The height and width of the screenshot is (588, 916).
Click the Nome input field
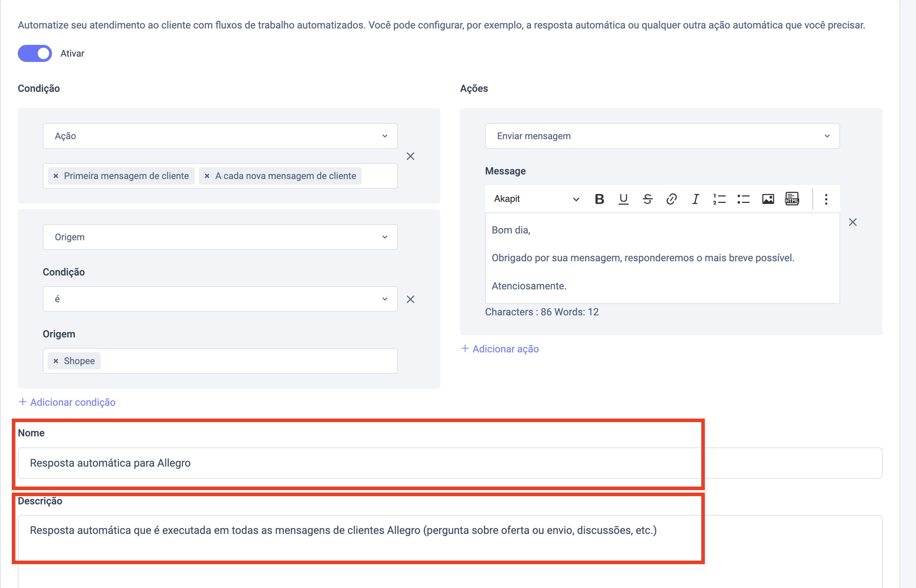(449, 463)
